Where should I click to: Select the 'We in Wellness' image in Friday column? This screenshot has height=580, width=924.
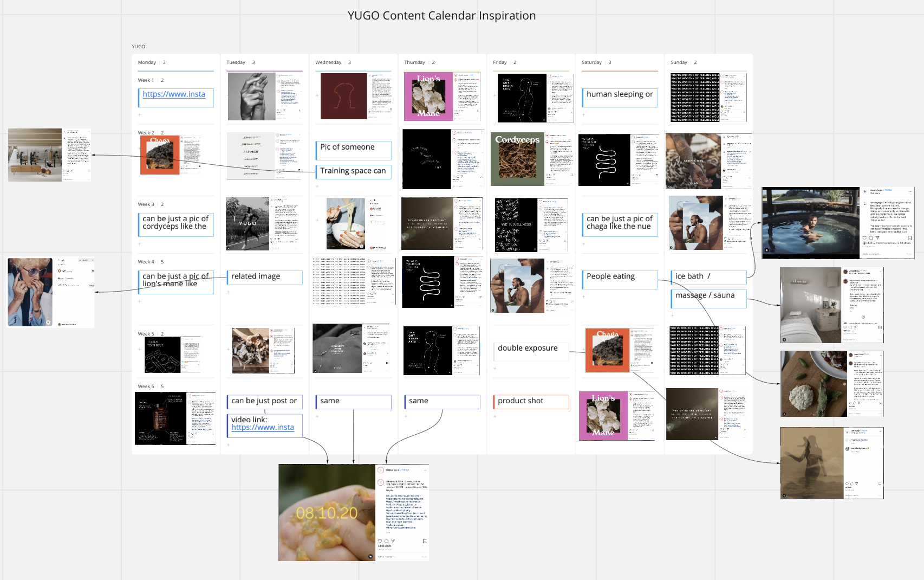click(531, 225)
